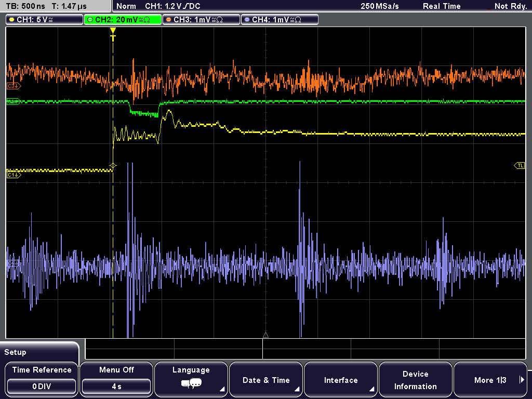The width and height of the screenshot is (532, 399).
Task: Click the yellow trigger position marker T
Action: coord(113,34)
